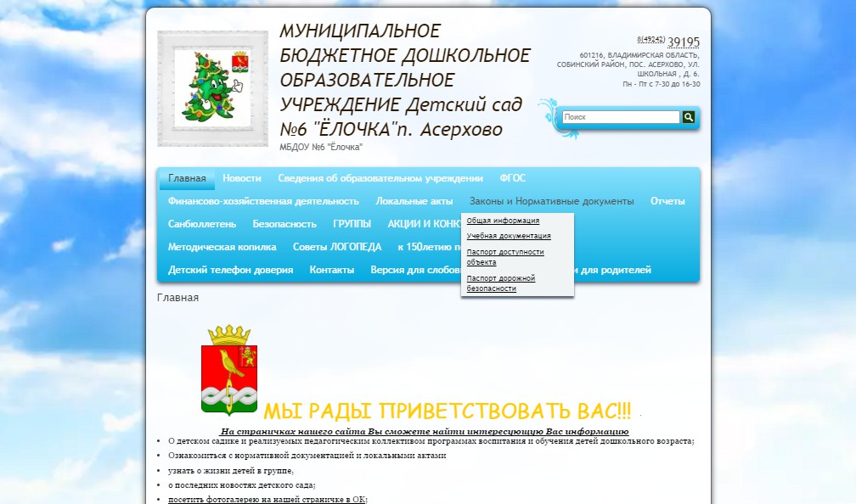Open Методическая копилка menu item
856x504 pixels.
coord(222,247)
